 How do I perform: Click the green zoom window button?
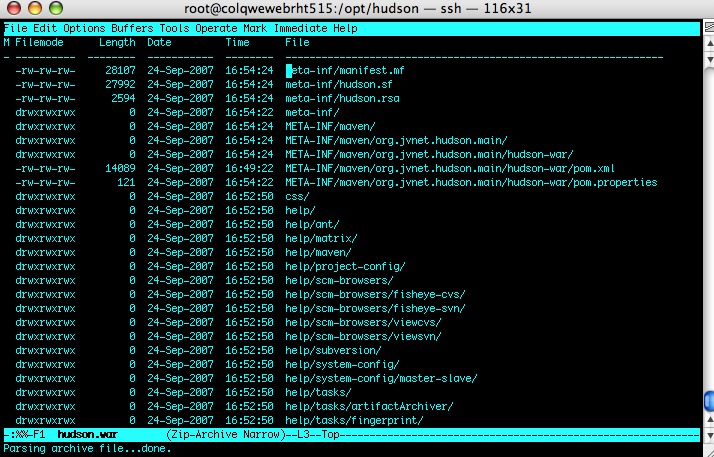pos(56,8)
